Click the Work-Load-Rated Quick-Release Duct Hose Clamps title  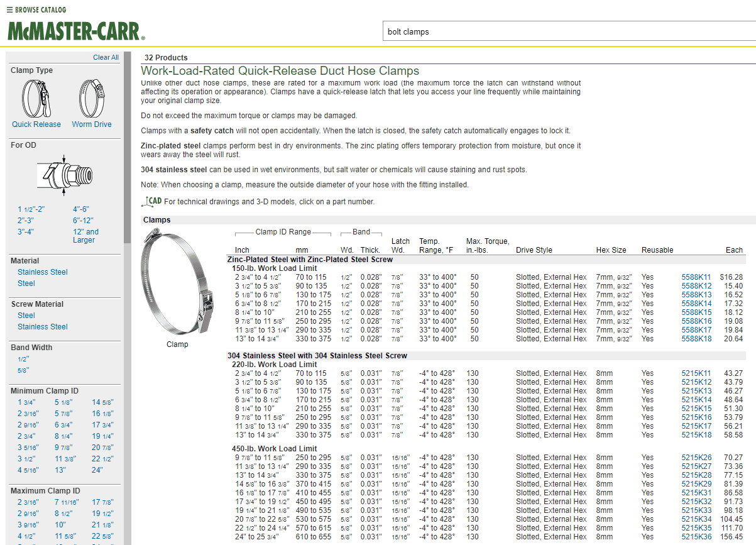pyautogui.click(x=280, y=71)
